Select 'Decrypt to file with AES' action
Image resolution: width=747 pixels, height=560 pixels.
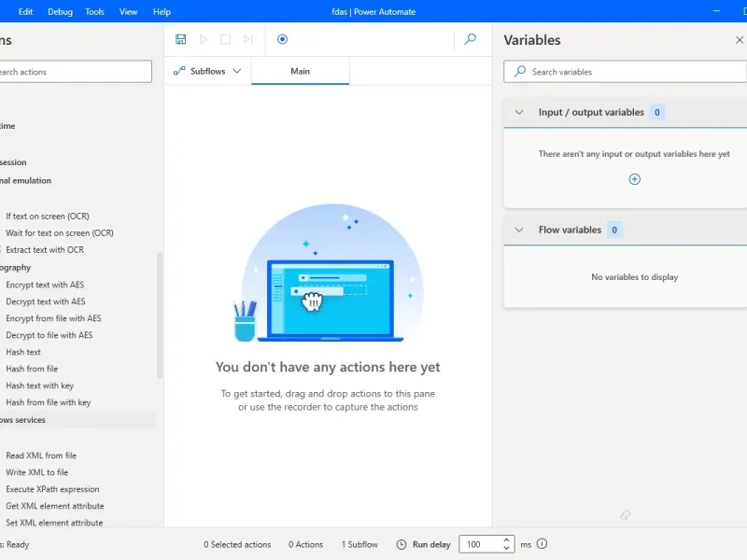point(49,335)
